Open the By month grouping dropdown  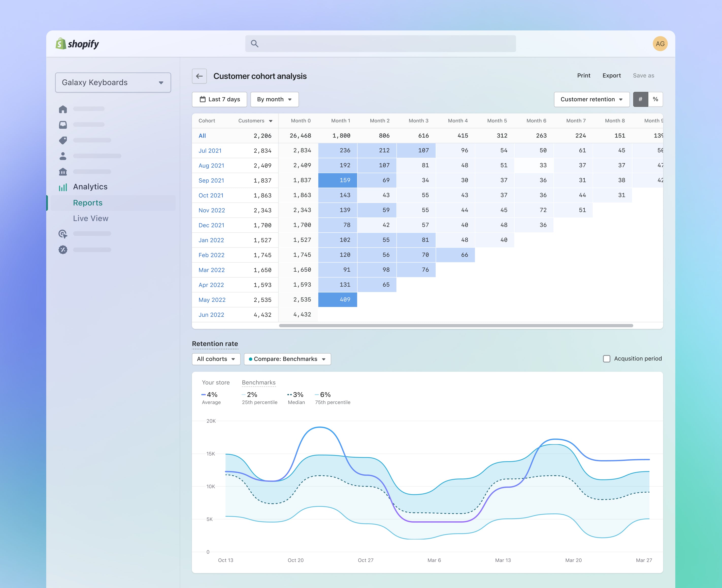(x=275, y=99)
